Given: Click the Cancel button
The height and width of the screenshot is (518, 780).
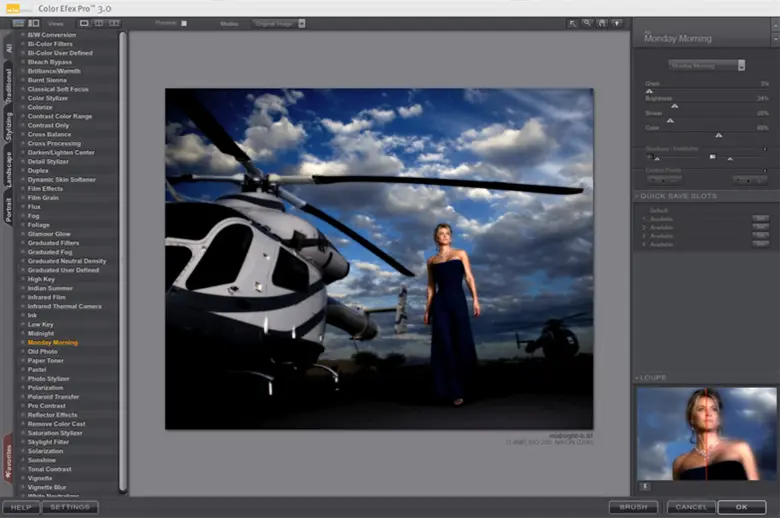Looking at the screenshot, I should [691, 507].
